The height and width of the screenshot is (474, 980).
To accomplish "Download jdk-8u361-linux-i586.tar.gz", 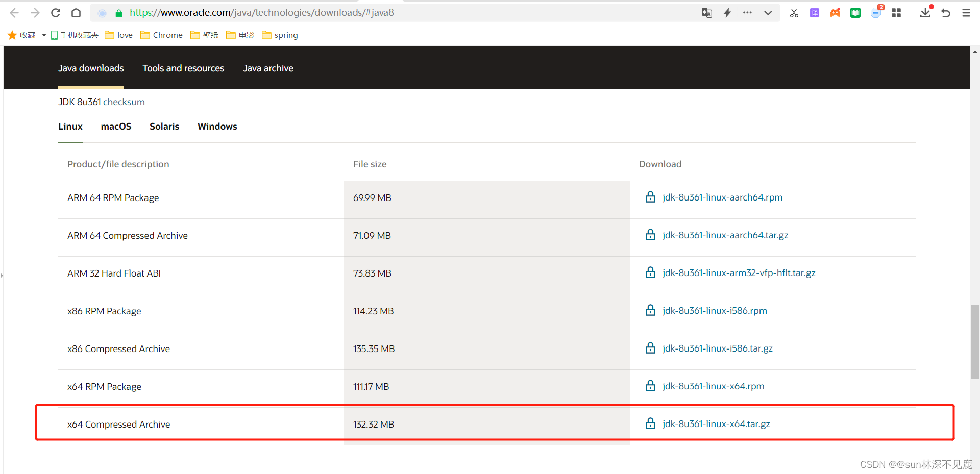I will [718, 348].
